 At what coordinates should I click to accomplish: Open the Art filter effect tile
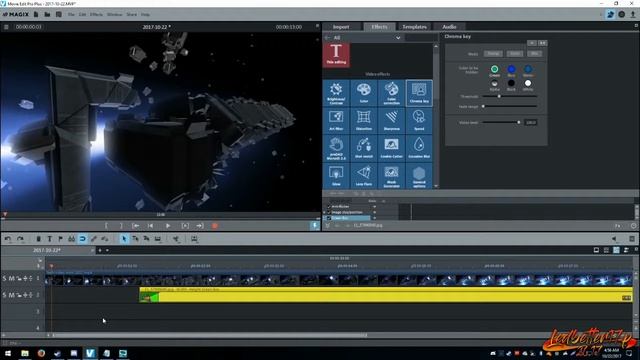pos(336,121)
